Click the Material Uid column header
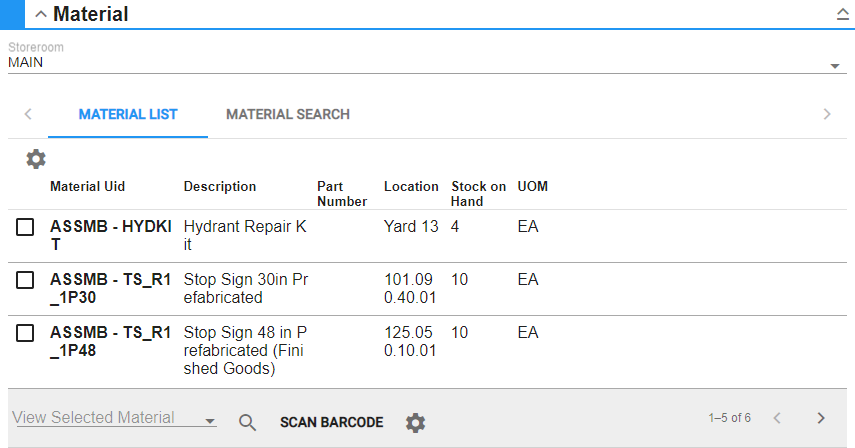The width and height of the screenshot is (855, 448). click(x=88, y=187)
